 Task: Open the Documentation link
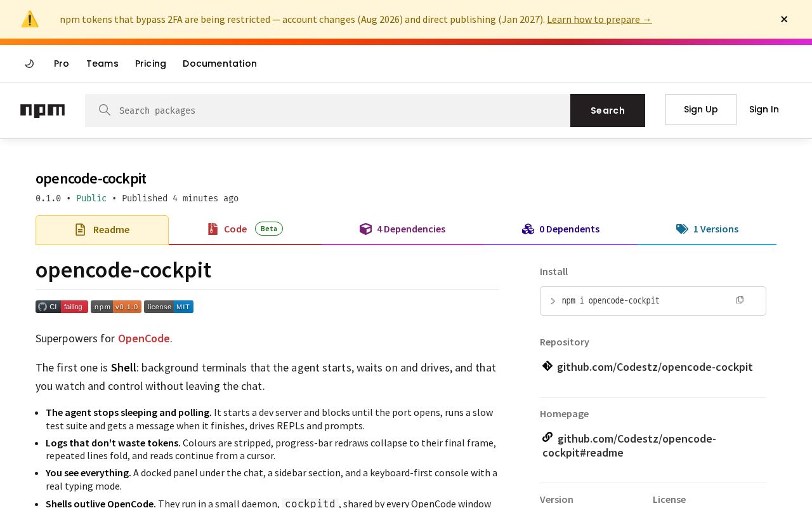pos(219,63)
